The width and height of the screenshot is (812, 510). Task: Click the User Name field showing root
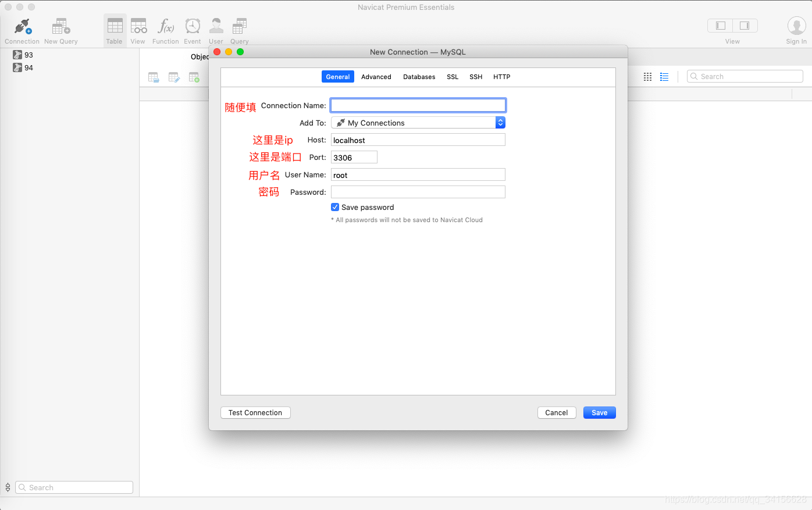click(418, 175)
